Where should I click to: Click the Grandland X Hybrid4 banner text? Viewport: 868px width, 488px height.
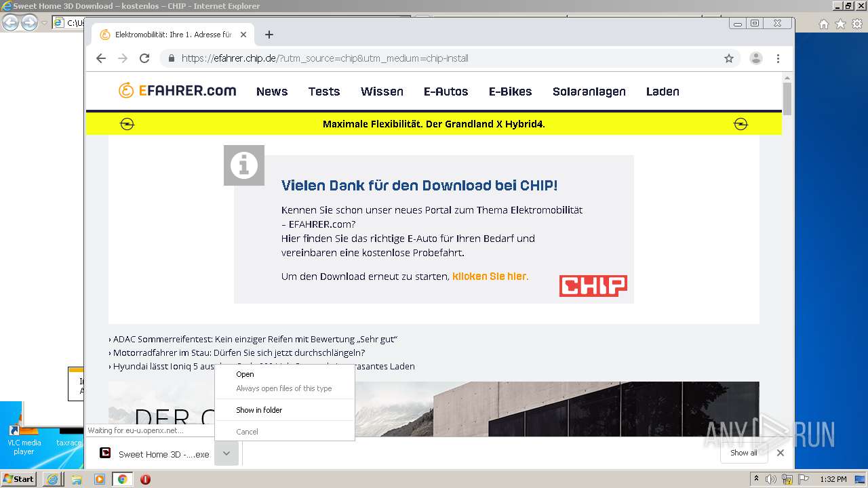[x=434, y=124]
